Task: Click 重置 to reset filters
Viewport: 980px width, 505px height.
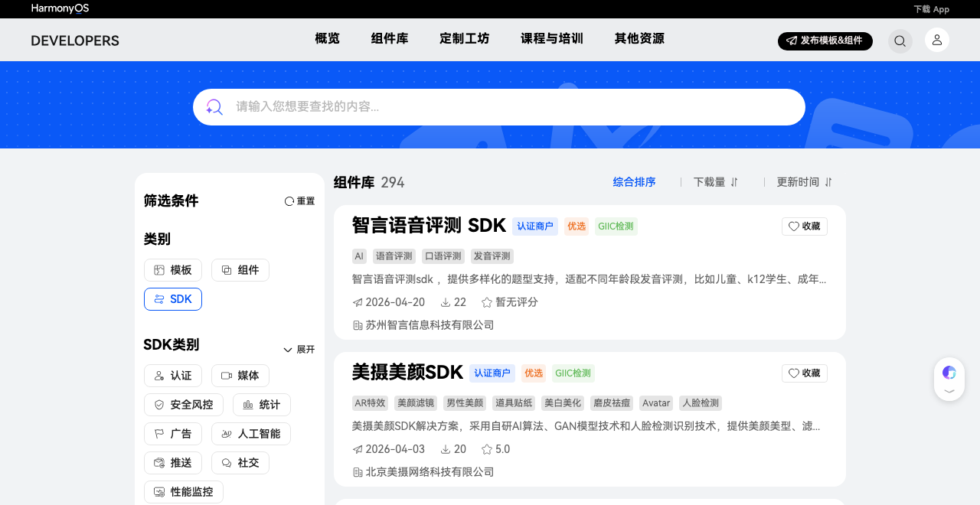Action: tap(299, 201)
